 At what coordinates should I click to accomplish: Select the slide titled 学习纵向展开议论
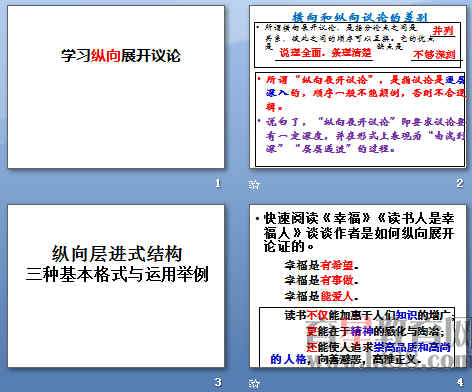point(116,87)
